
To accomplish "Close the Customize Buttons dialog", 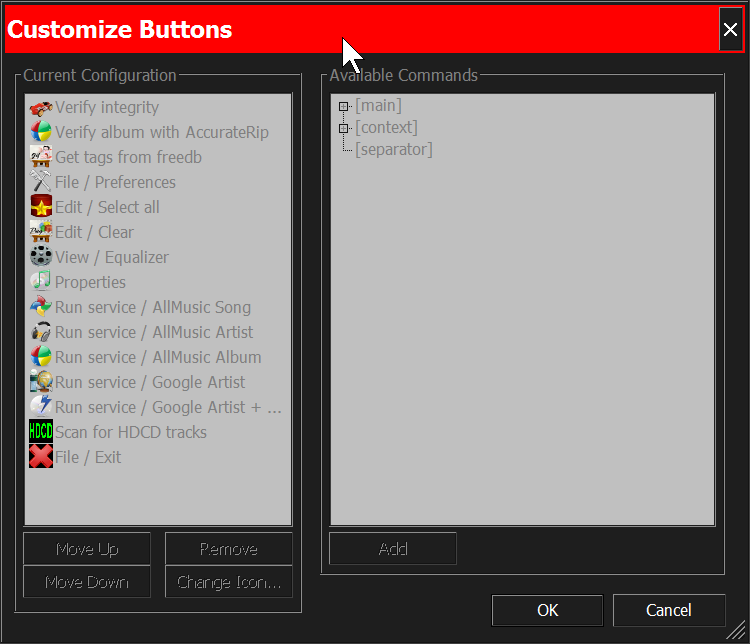I will click(730, 30).
